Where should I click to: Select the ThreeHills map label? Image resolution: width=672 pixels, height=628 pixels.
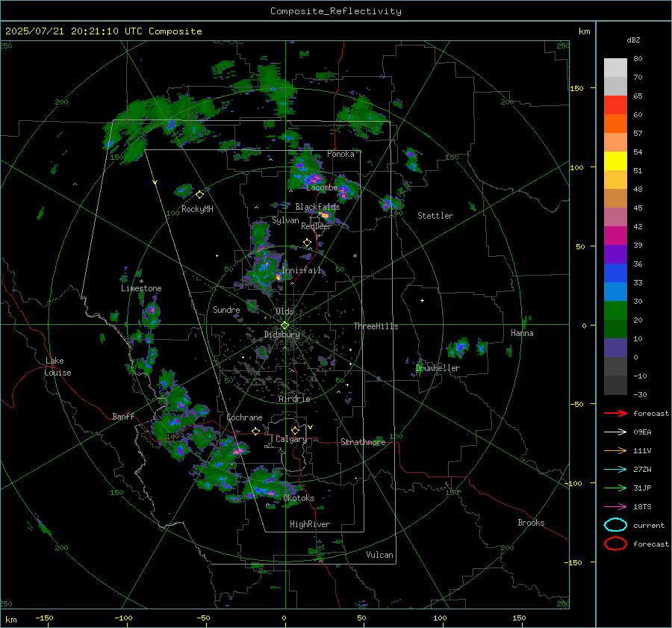pyautogui.click(x=376, y=326)
